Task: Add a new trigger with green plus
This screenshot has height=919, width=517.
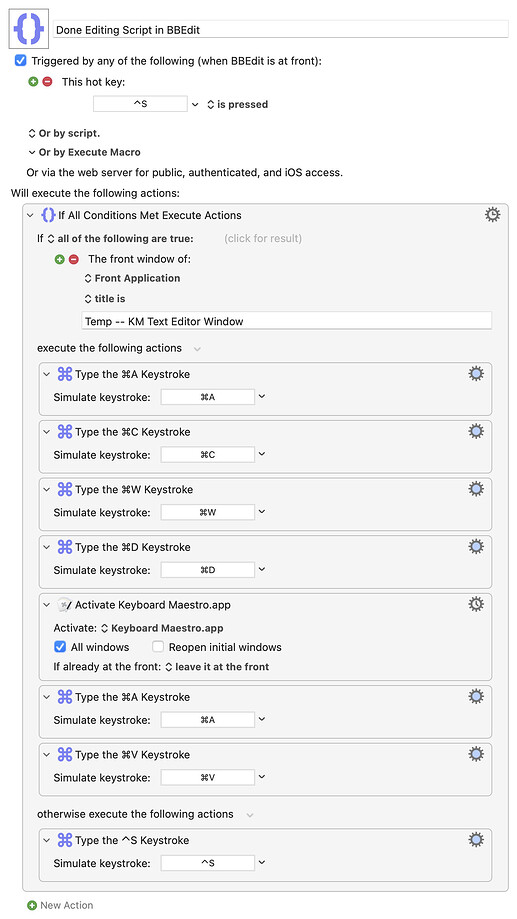Action: [x=33, y=82]
